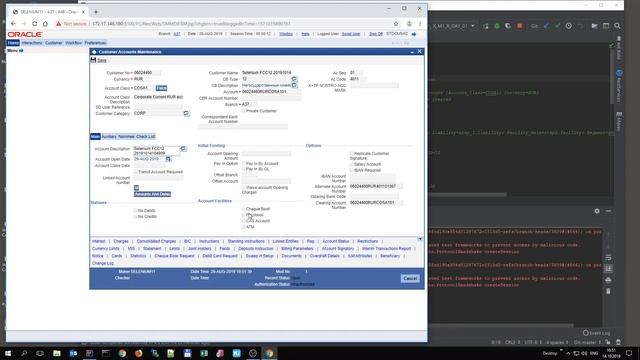Open Firefox from the taskbar

(138, 353)
